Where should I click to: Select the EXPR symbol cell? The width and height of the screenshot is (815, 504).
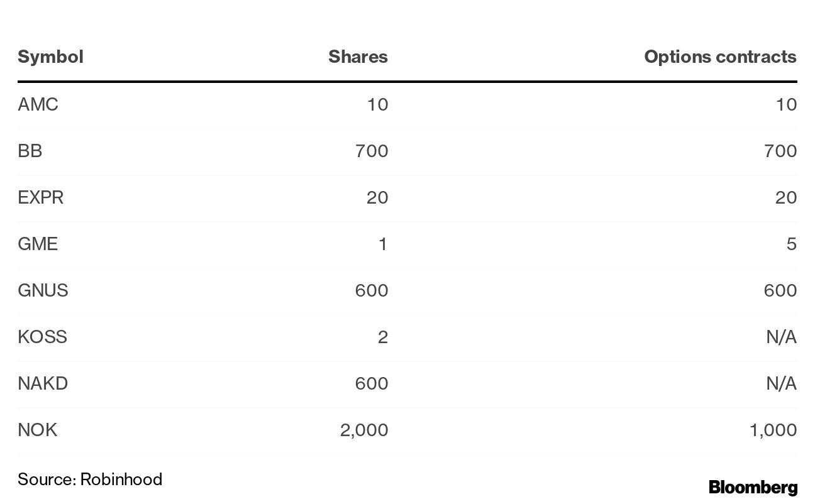(40, 197)
